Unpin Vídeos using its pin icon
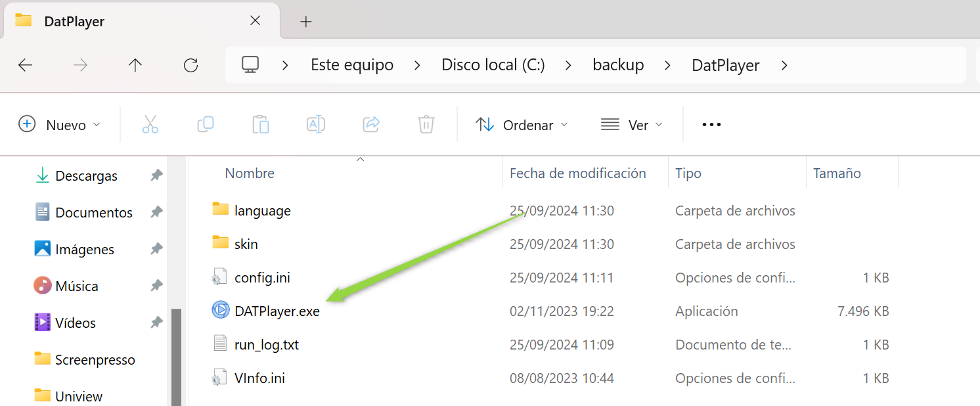Image resolution: width=980 pixels, height=406 pixels. (x=156, y=323)
